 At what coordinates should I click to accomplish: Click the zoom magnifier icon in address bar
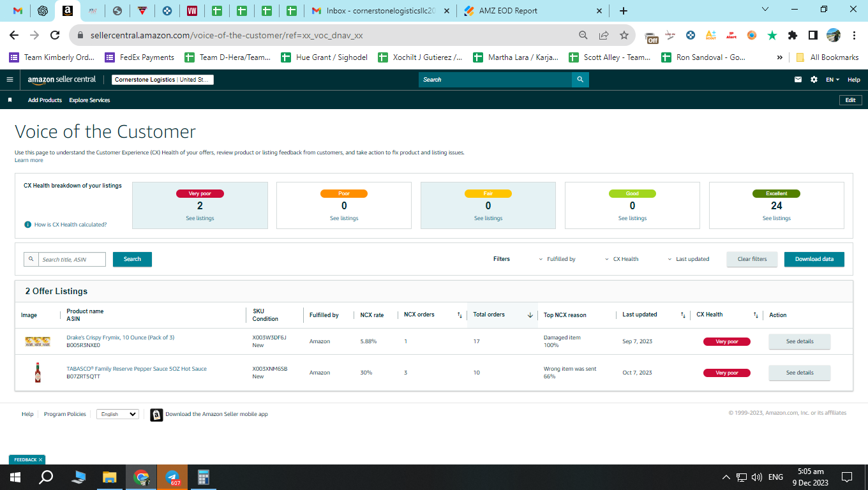click(583, 35)
